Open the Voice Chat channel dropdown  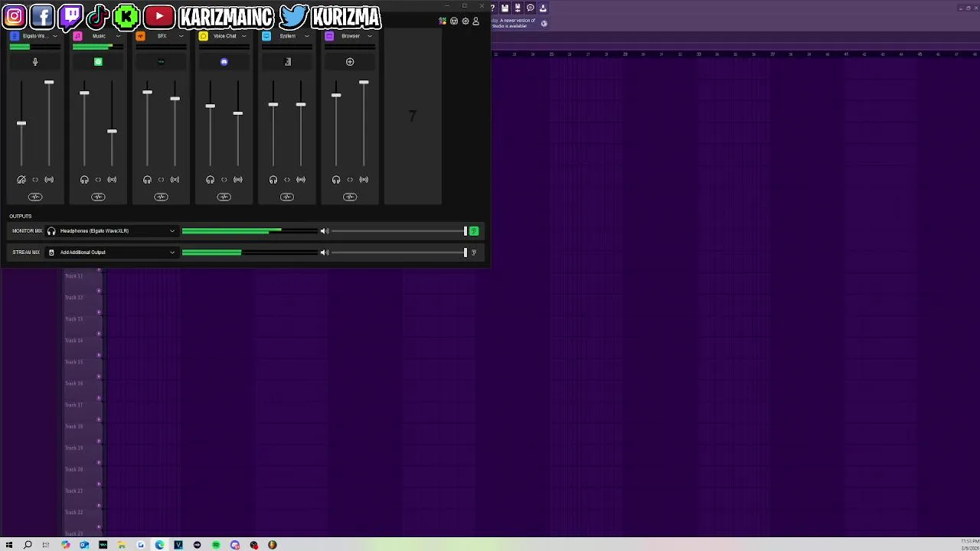pos(244,36)
